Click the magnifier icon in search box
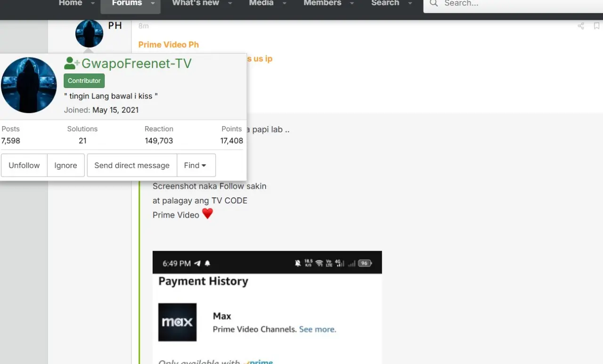This screenshot has height=364, width=603. tap(434, 3)
